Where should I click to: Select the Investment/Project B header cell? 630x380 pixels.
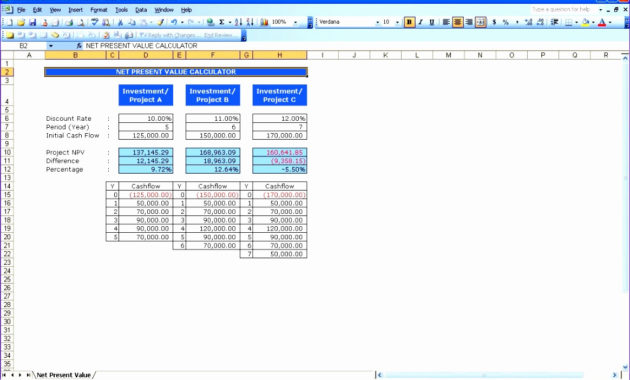pos(213,95)
